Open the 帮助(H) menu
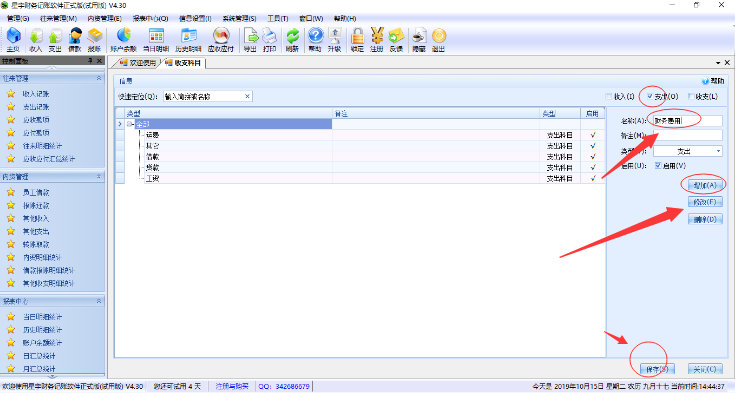 click(x=345, y=18)
